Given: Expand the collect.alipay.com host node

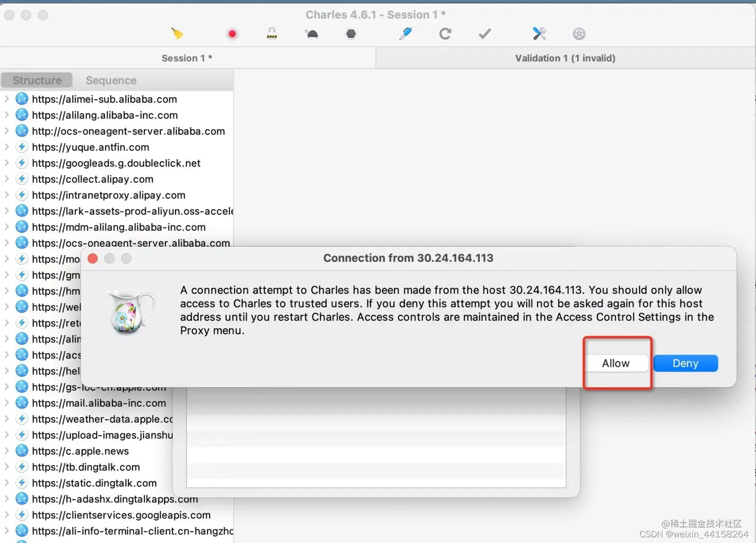Looking at the screenshot, I should pos(6,179).
